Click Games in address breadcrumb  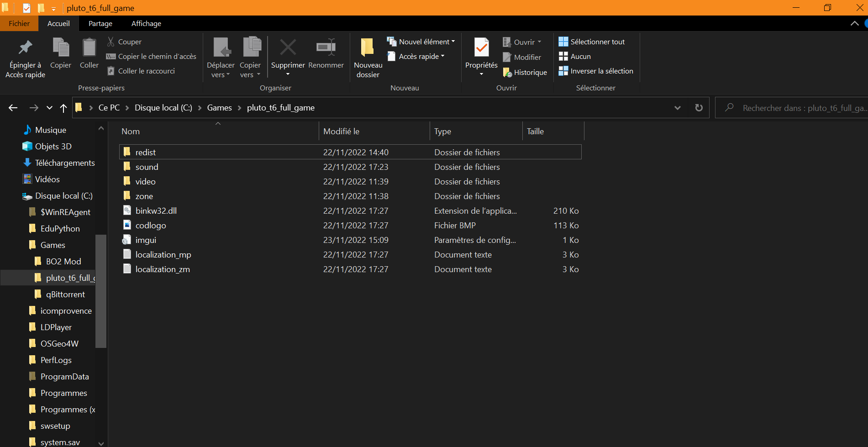tap(220, 108)
